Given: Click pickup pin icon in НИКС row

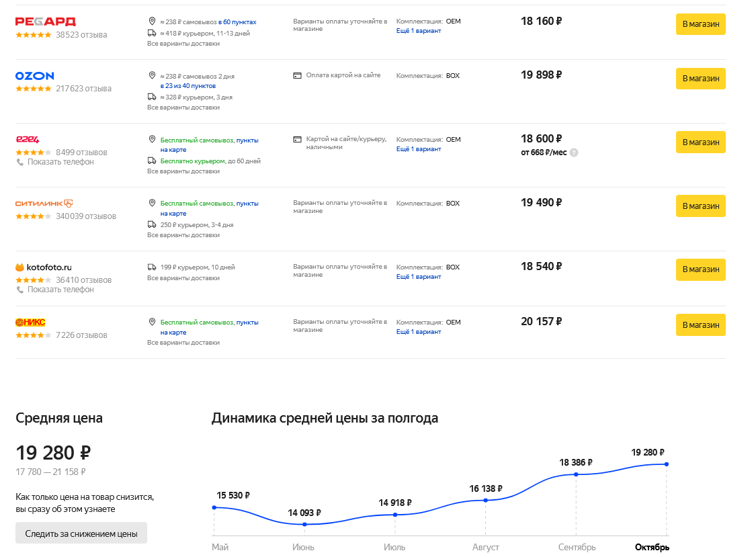Looking at the screenshot, I should [x=152, y=322].
